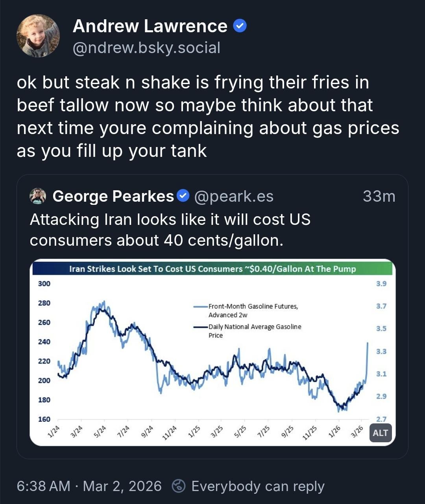
Task: Click George Pearkes' verified checkmark badge
Action: [x=183, y=195]
